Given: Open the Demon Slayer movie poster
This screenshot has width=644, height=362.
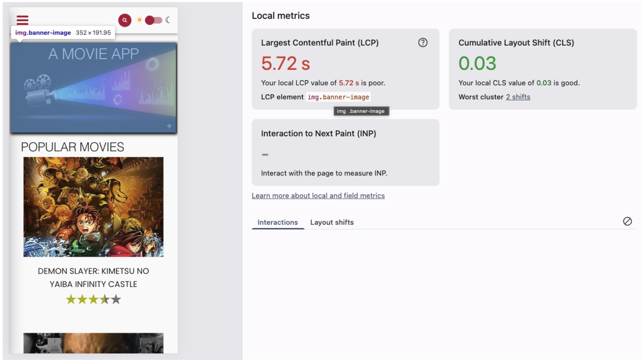Looking at the screenshot, I should click(x=93, y=207).
